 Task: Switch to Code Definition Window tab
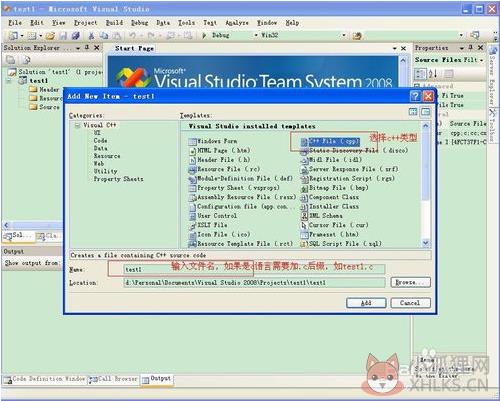tap(45, 379)
